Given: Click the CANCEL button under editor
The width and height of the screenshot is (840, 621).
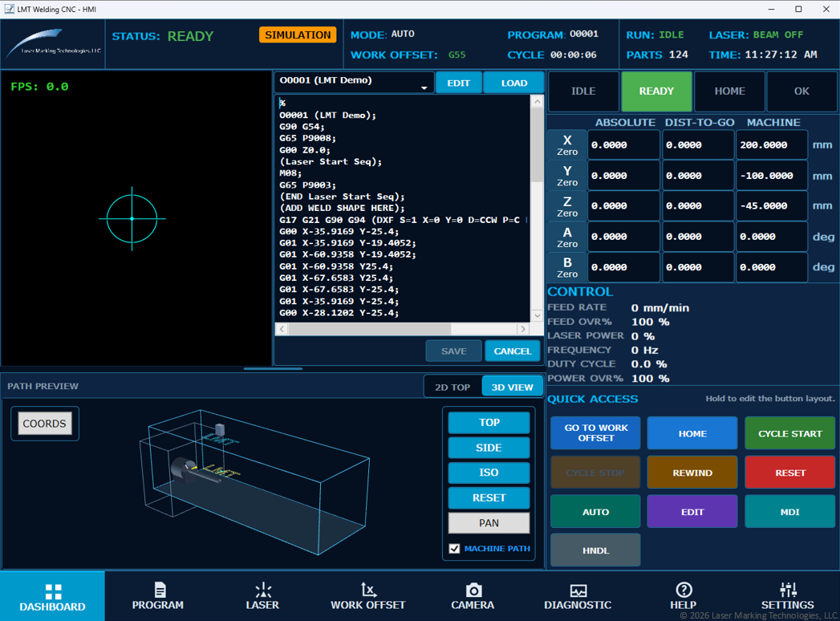Looking at the screenshot, I should pos(513,351).
